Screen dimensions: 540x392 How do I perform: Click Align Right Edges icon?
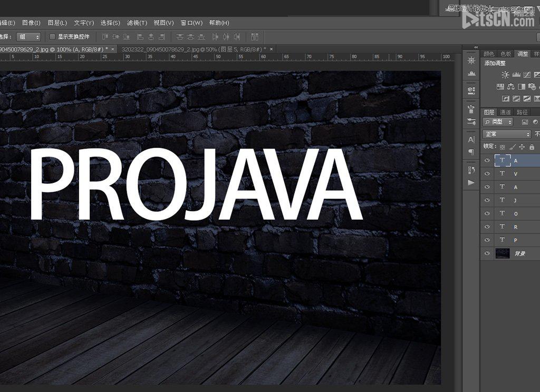point(161,36)
